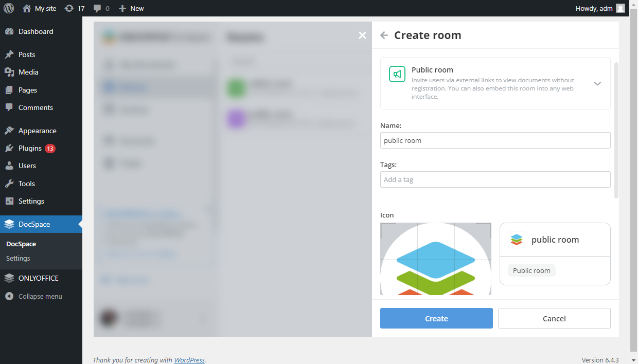Open updates via the refresh arrows icon
The image size is (638, 364).
point(69,8)
